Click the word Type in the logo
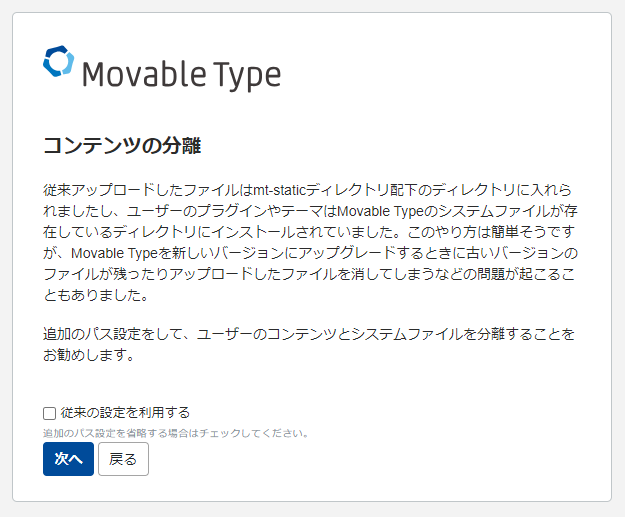This screenshot has height=517, width=625. [247, 76]
